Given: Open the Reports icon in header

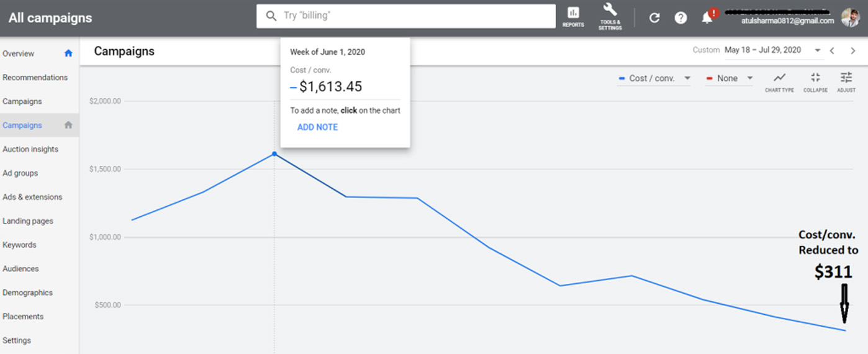Looking at the screenshot, I should click(573, 16).
